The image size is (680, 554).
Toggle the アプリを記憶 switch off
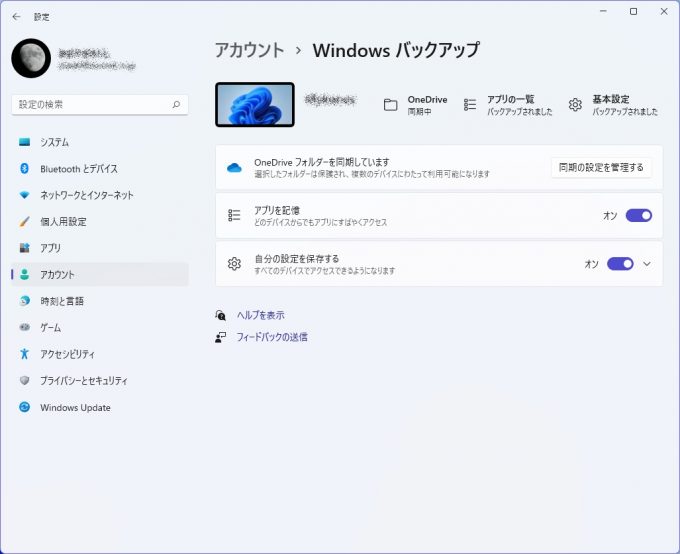coord(638,216)
